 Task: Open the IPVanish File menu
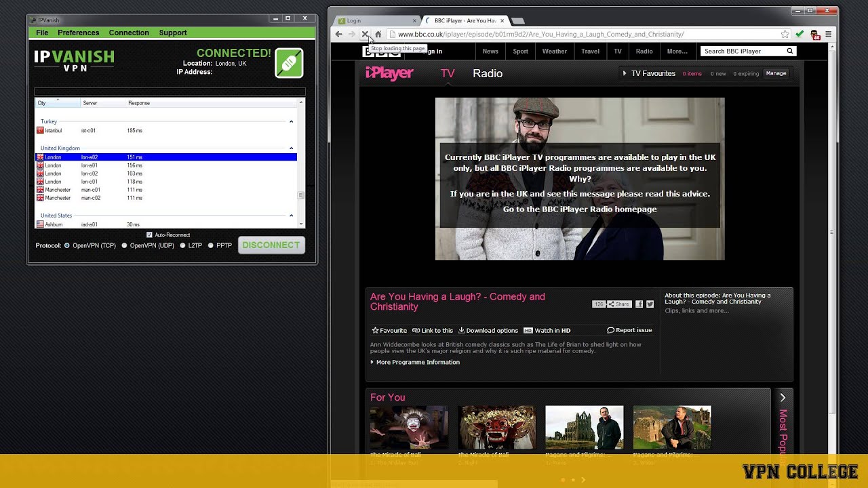coord(42,33)
